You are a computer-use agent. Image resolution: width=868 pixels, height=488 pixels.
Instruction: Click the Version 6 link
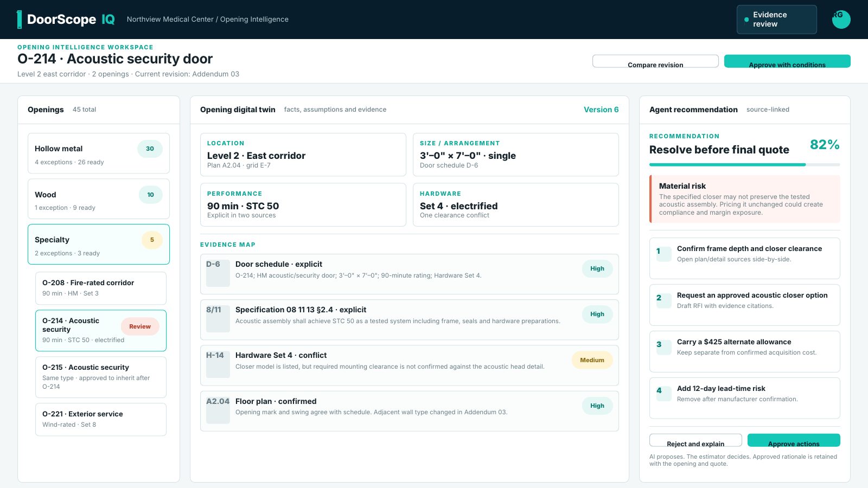[601, 110]
